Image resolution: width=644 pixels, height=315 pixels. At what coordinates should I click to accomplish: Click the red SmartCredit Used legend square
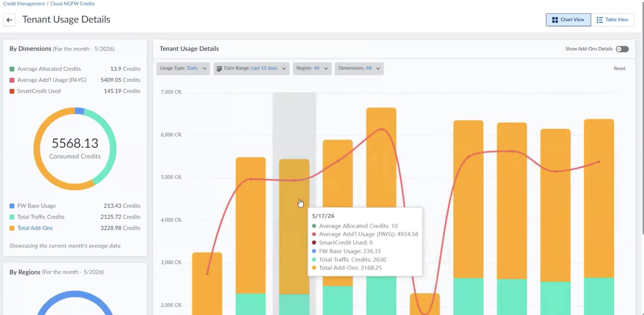[12, 91]
